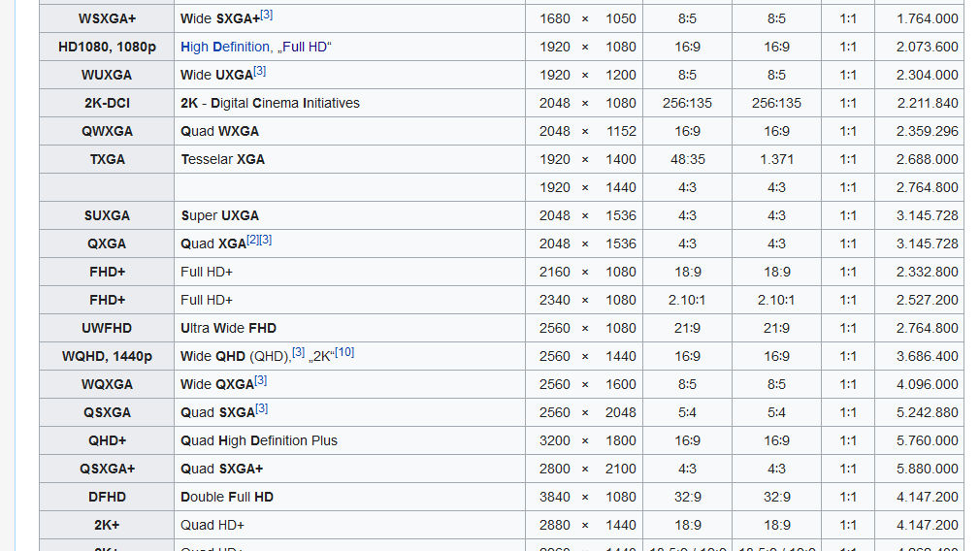Open the "Full HD" link

[307, 47]
